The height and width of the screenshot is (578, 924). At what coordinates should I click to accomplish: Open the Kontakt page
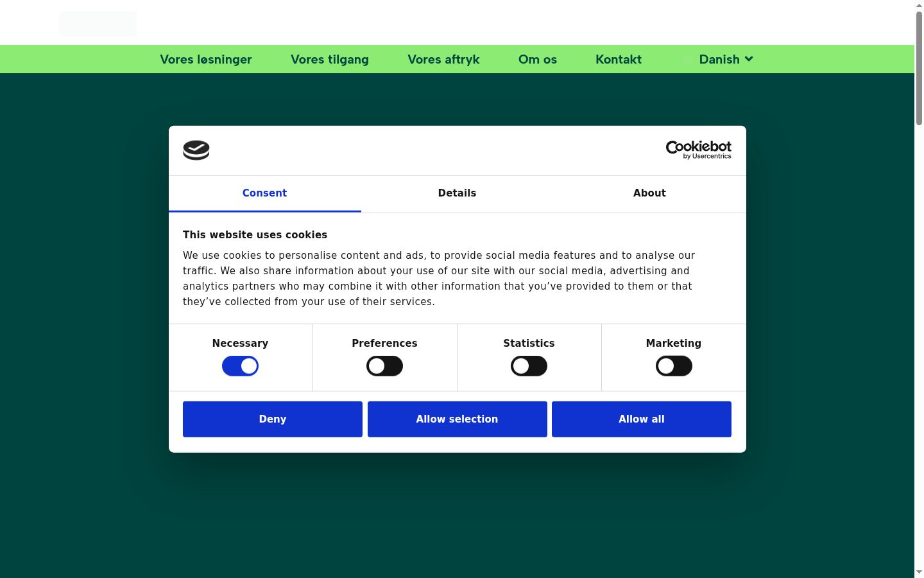[x=619, y=59]
